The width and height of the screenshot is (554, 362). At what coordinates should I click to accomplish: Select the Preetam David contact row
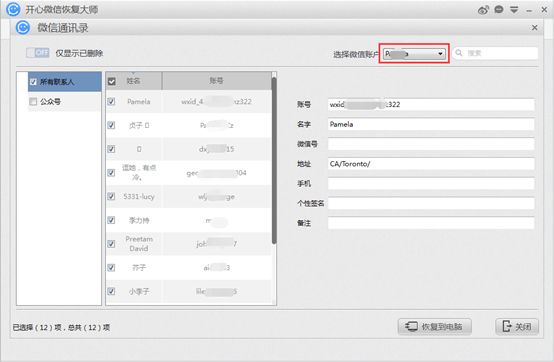coord(189,244)
